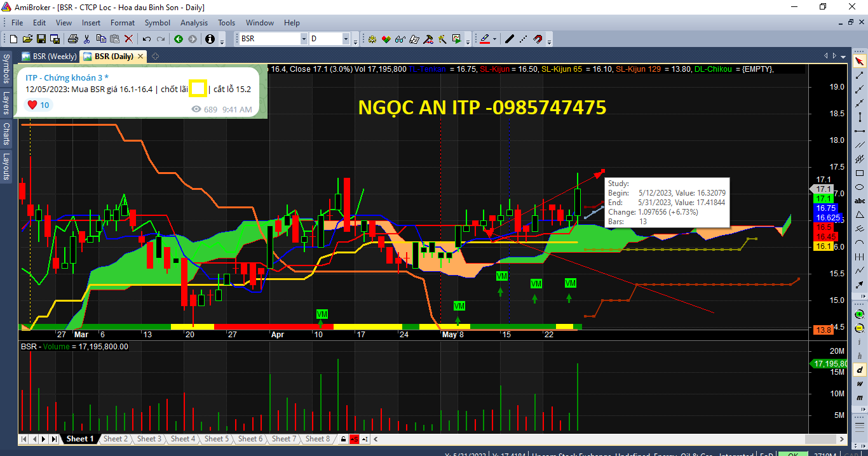This screenshot has width=868, height=456.
Task: Open the Tools menu
Action: [x=227, y=22]
